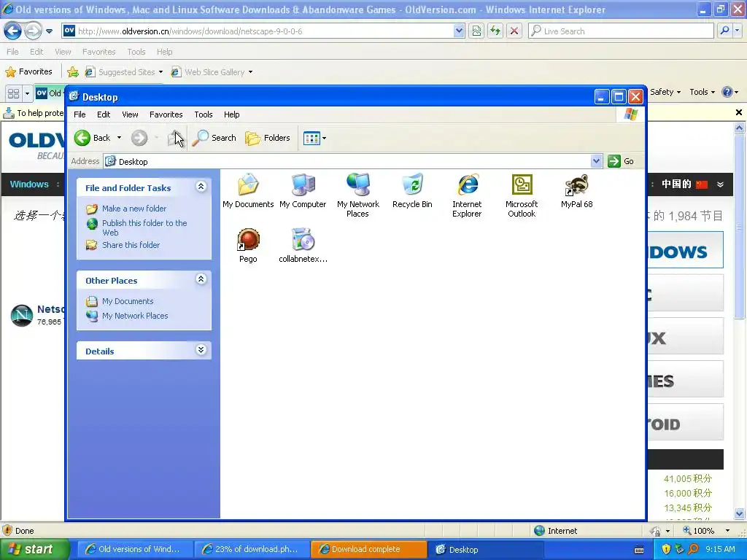Click Publish this folder to the Web
747x560 pixels.
[x=144, y=227]
